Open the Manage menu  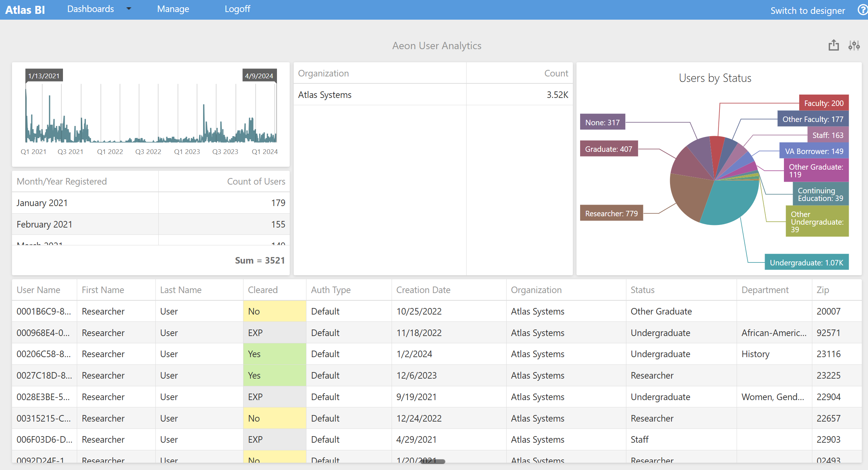(x=173, y=9)
